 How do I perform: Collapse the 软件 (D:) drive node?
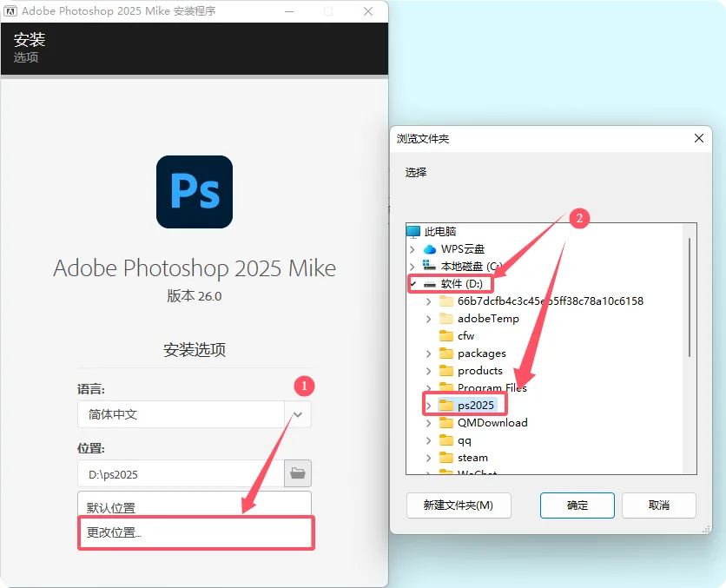[x=413, y=284]
